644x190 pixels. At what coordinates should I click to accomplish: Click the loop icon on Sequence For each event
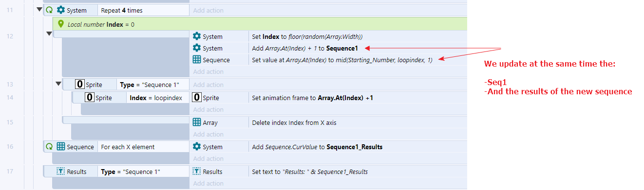point(49,146)
